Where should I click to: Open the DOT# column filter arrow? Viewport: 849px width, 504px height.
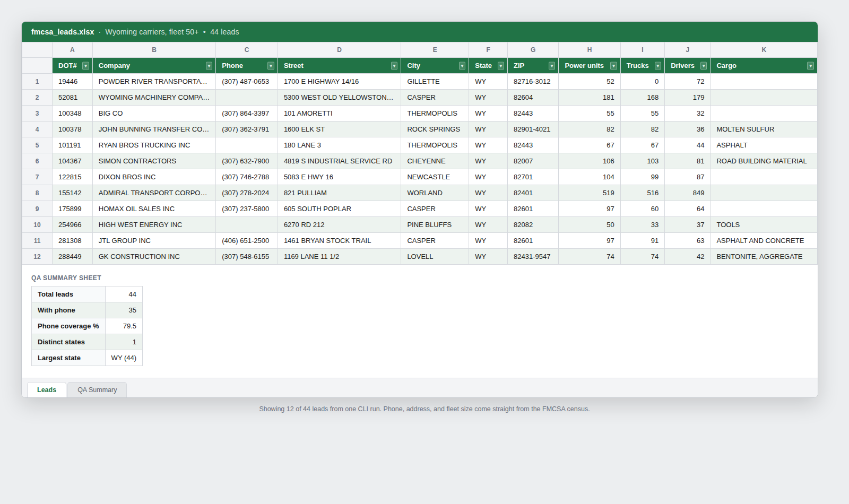[x=85, y=66]
